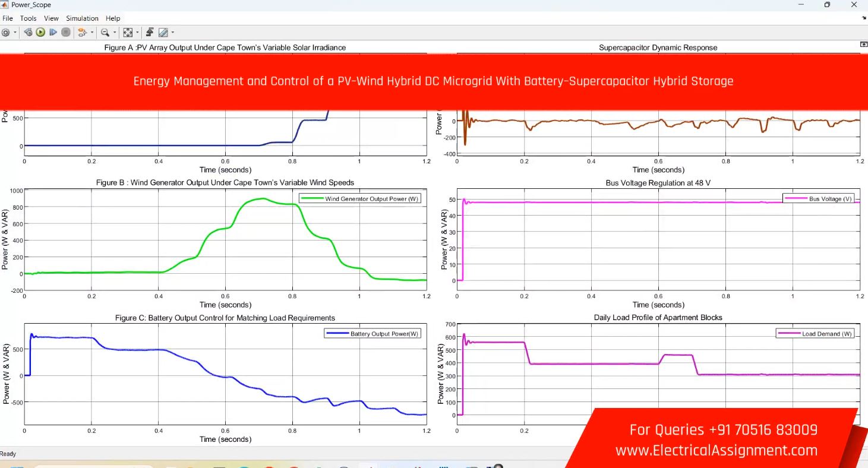The height and width of the screenshot is (468, 868).
Task: Enable the Cursor Measurements ruler icon
Action: (163, 33)
